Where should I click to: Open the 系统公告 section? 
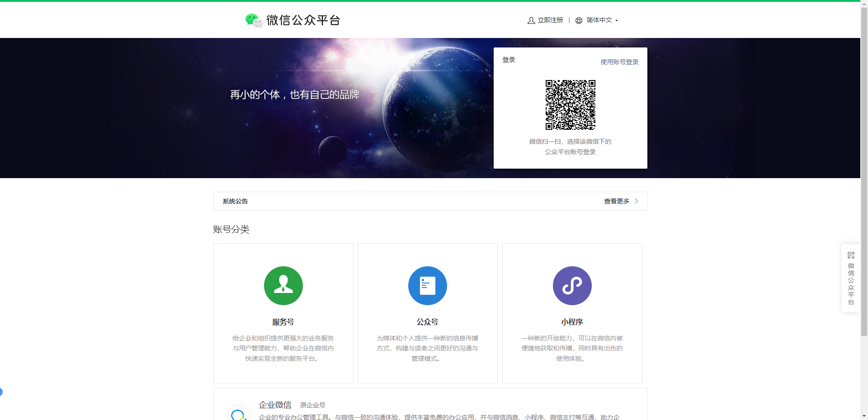pos(235,201)
